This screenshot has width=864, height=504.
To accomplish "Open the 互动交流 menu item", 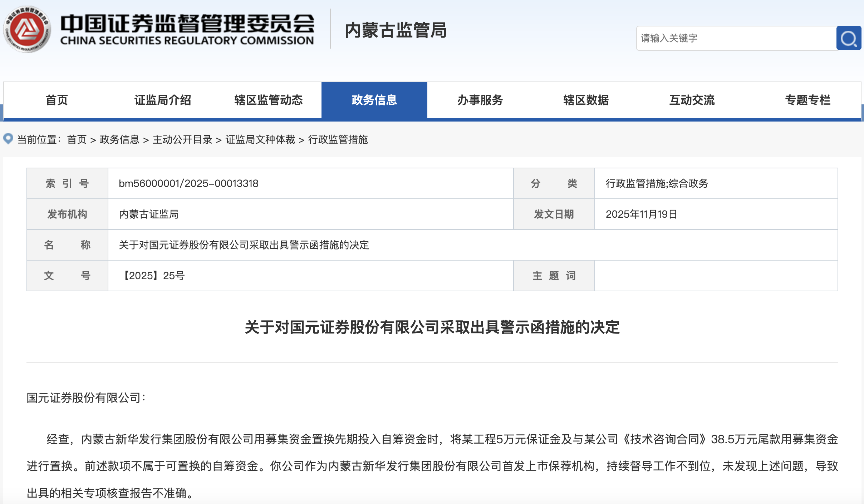I will pyautogui.click(x=692, y=100).
